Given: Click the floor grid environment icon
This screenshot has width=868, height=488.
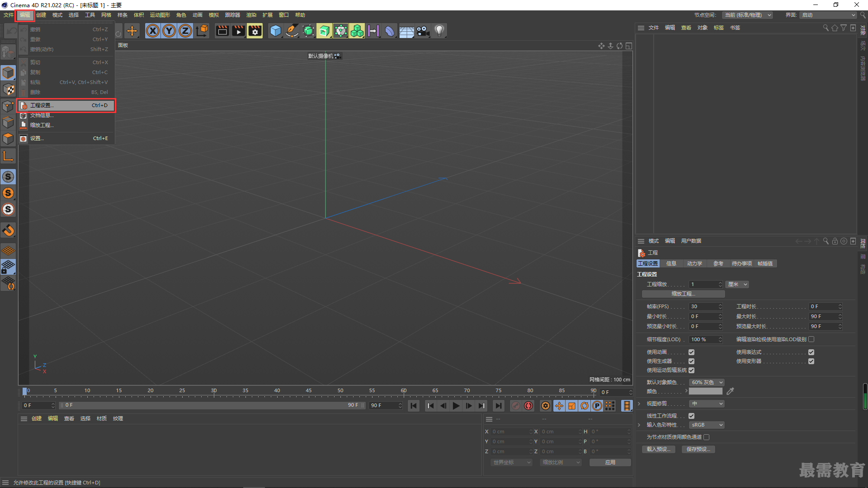Looking at the screenshot, I should click(406, 31).
